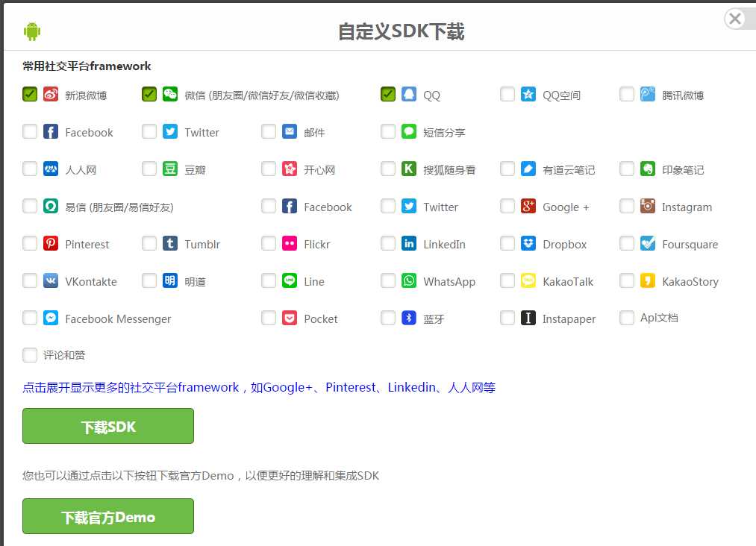Click the Bluetooth 蓝牙 icon
The width and height of the screenshot is (756, 546).
tap(409, 318)
